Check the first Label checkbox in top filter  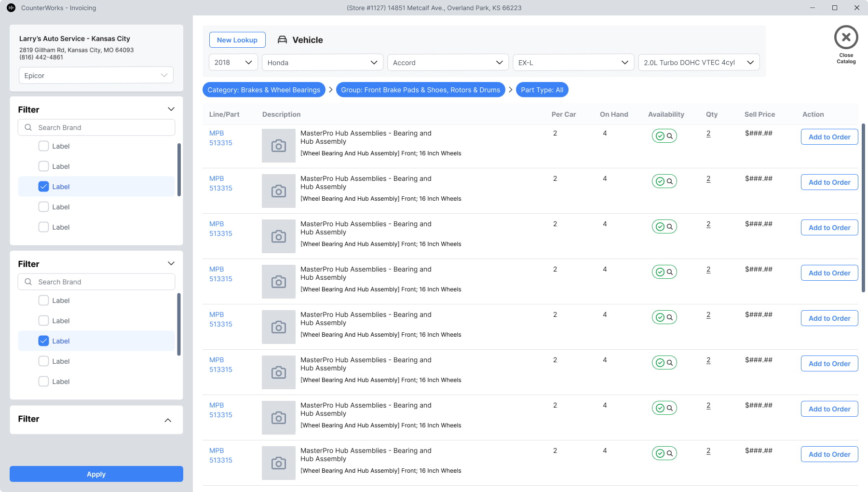[43, 146]
